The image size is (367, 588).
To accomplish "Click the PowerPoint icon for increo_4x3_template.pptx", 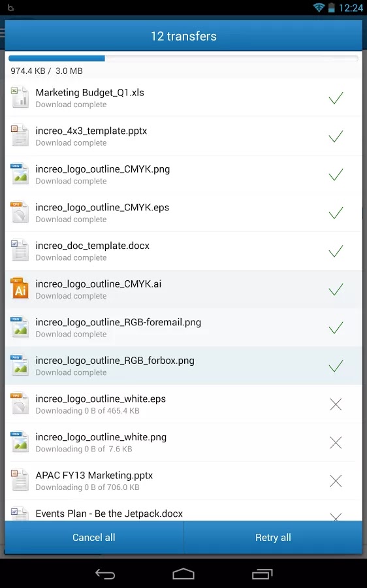I will [20, 135].
